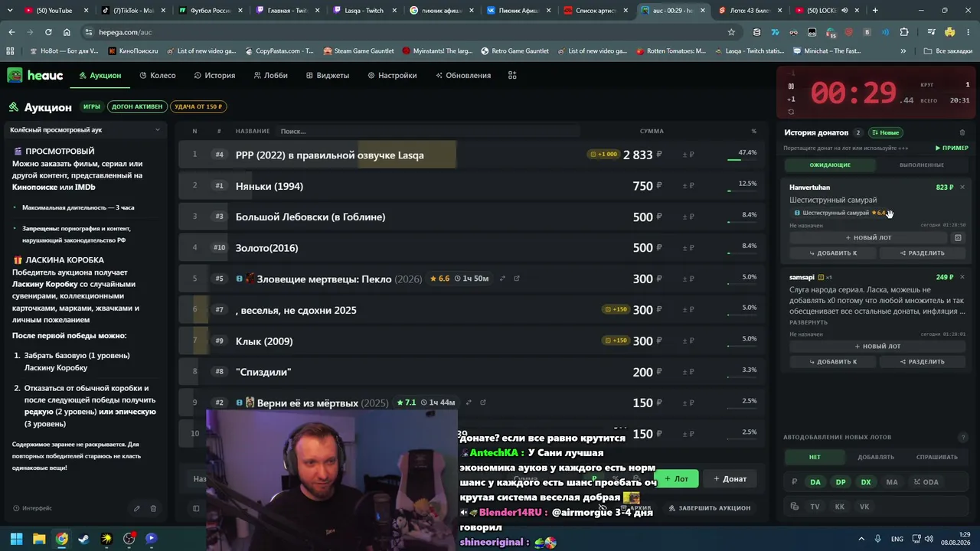This screenshot has height=551, width=980.
Task: Reload the page in Chrome
Action: pyautogui.click(x=48, y=32)
